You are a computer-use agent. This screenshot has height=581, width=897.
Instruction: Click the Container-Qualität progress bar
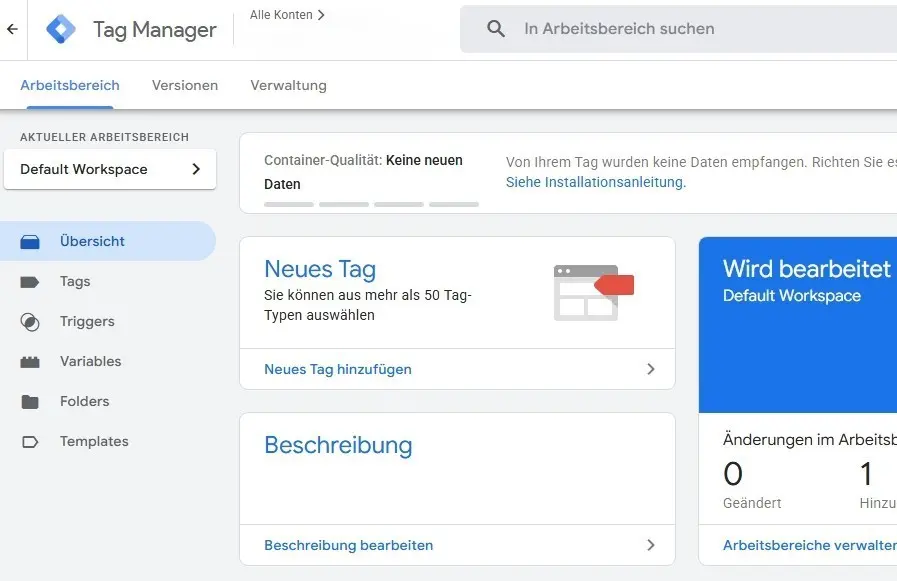click(x=370, y=203)
